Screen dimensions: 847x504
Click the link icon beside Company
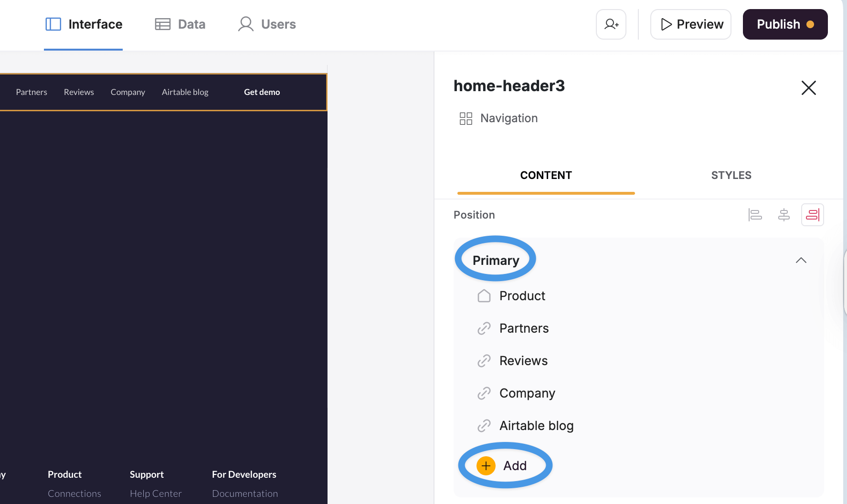tap(484, 393)
